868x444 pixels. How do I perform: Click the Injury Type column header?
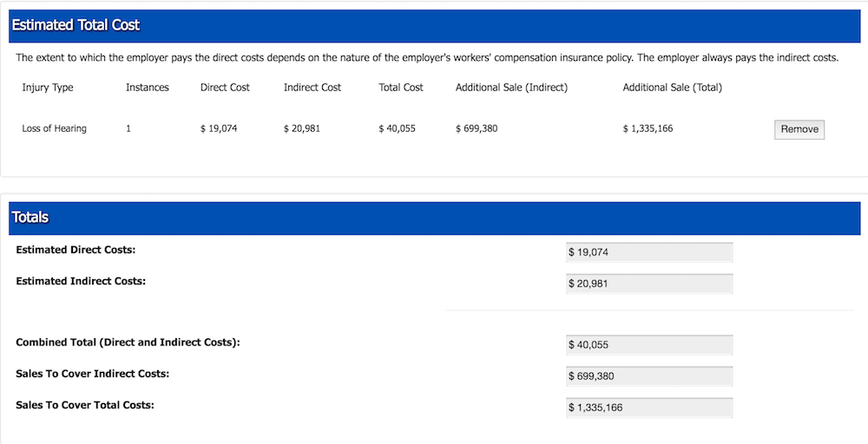coord(48,88)
